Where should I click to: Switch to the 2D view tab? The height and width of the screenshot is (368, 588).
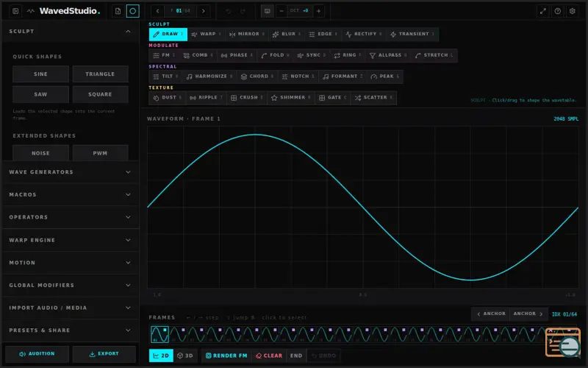pos(161,355)
